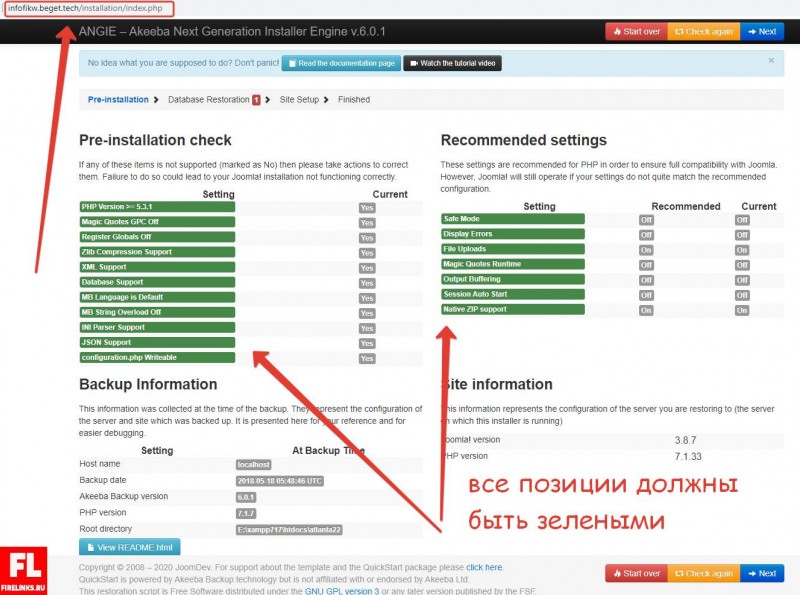Click the bottom Check again button
The height and width of the screenshot is (595, 800).
pos(704,574)
